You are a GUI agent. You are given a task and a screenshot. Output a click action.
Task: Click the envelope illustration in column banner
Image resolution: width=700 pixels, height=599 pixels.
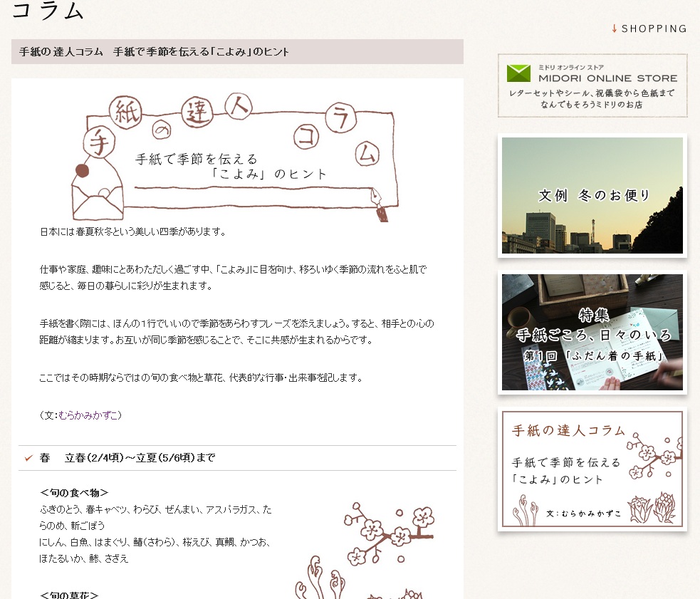point(97,200)
